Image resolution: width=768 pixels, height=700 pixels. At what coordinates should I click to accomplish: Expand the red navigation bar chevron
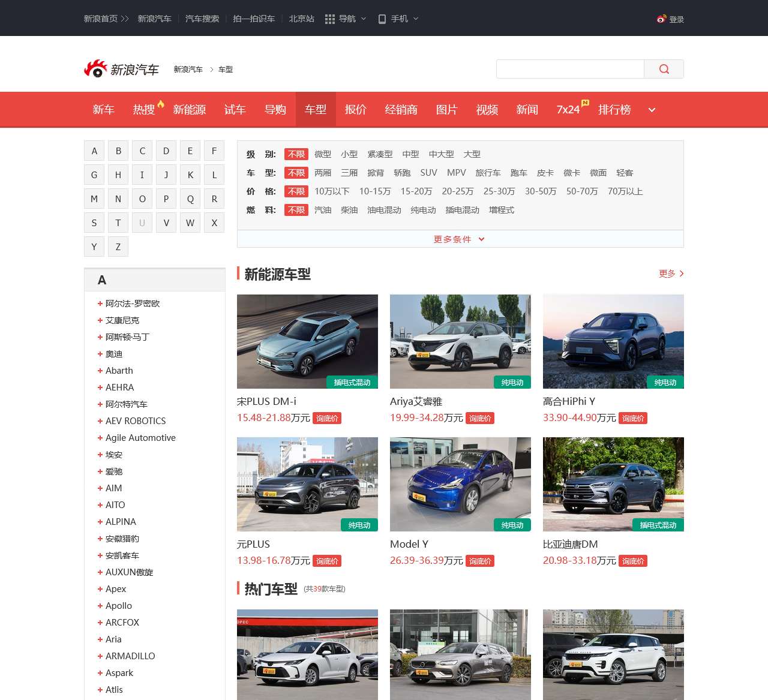[x=652, y=110]
